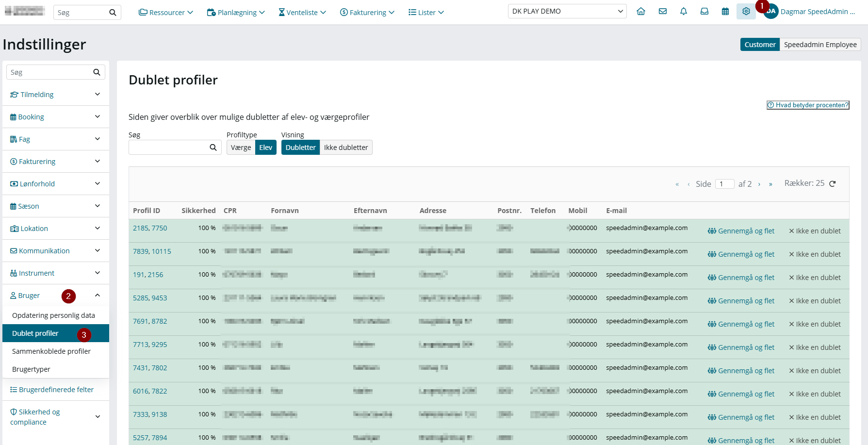The image size is (868, 445).
Task: Open the calendar icon in top bar
Action: [x=725, y=11]
